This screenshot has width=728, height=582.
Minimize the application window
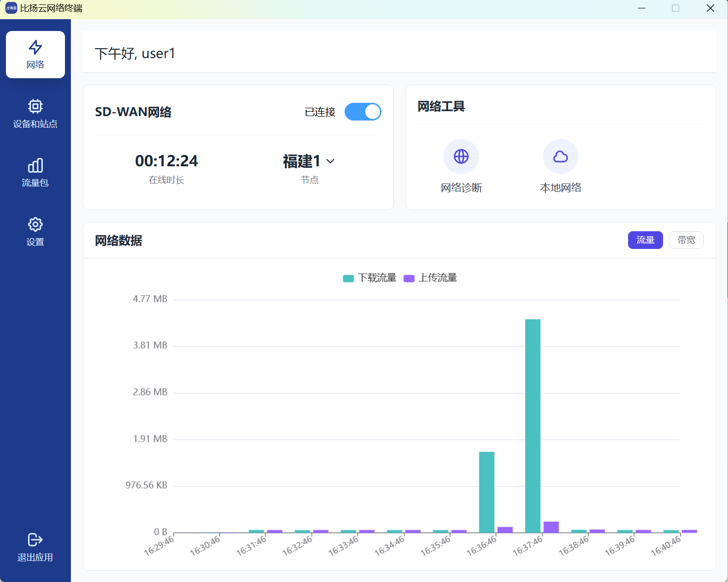(641, 8)
